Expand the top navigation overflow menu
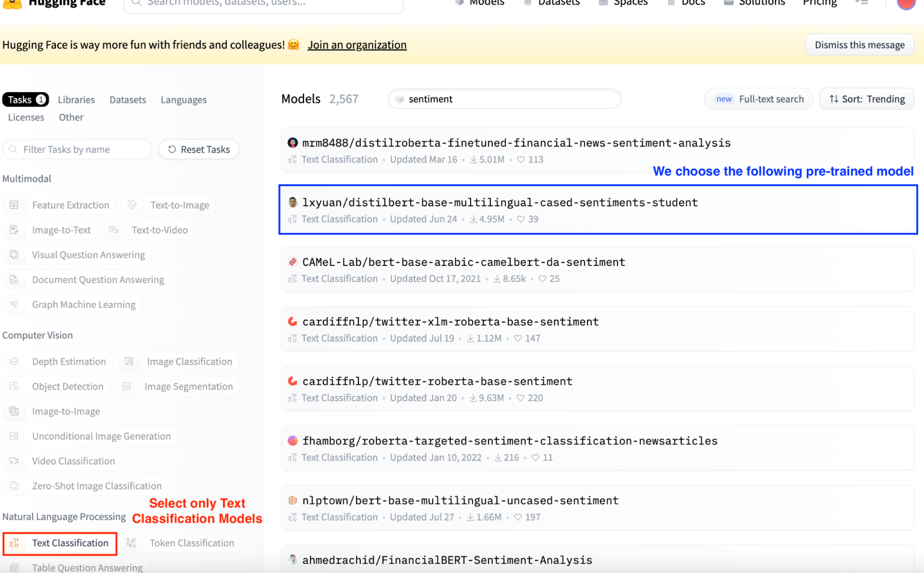The width and height of the screenshot is (924, 573). click(x=862, y=3)
